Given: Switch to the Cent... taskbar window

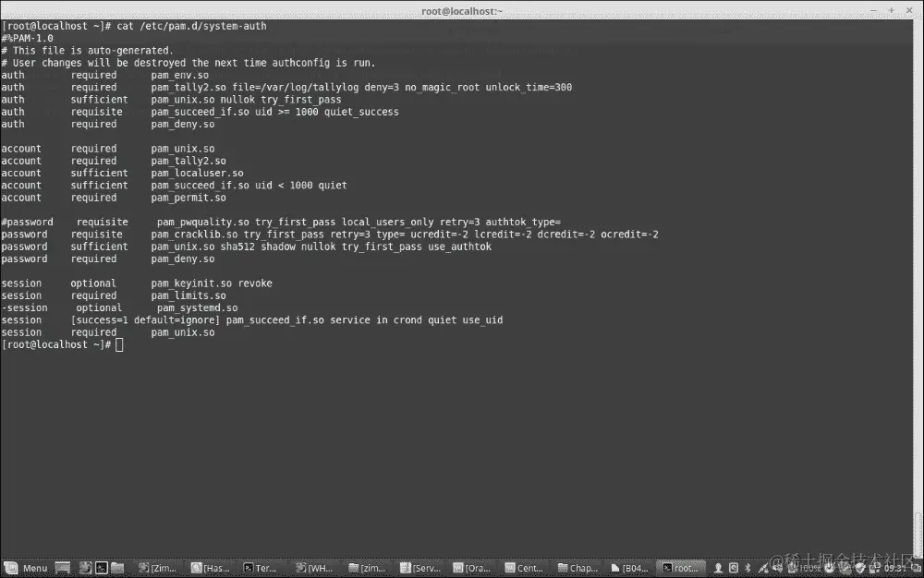Looking at the screenshot, I should coord(524,568).
